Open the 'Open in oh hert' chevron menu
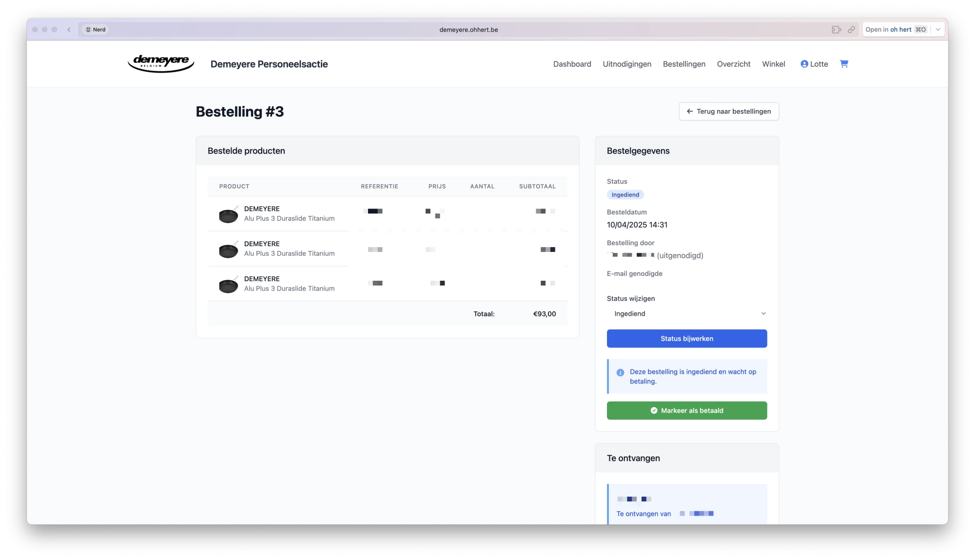 (938, 30)
